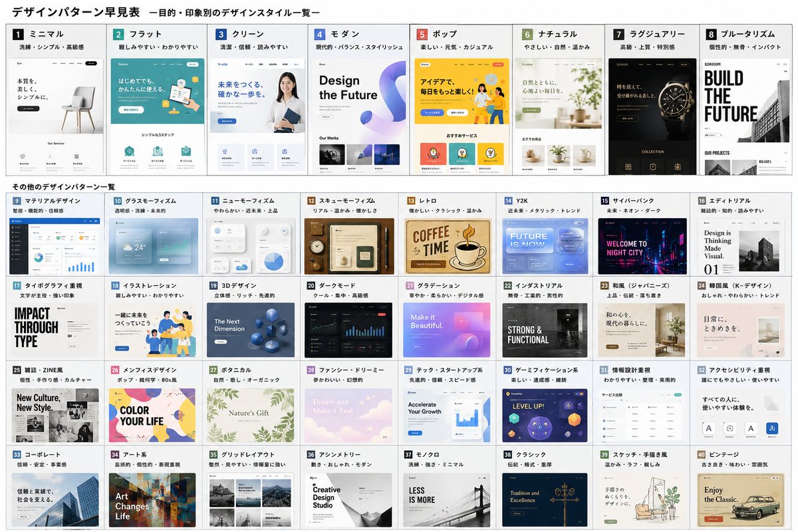
Task: Select the 'Tradition and Excellence' classic thumbnail
Action: 545,500
